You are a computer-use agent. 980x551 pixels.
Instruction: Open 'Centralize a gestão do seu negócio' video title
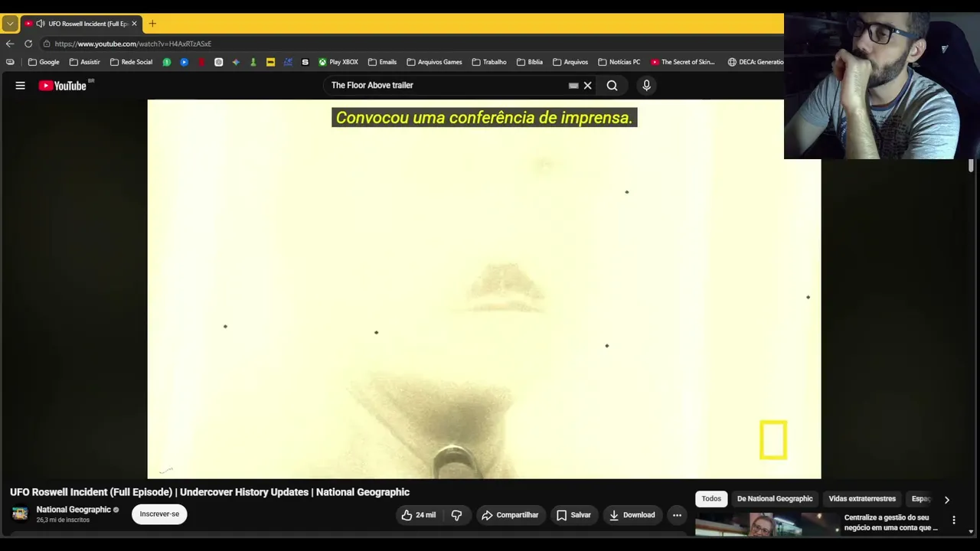coord(891,523)
